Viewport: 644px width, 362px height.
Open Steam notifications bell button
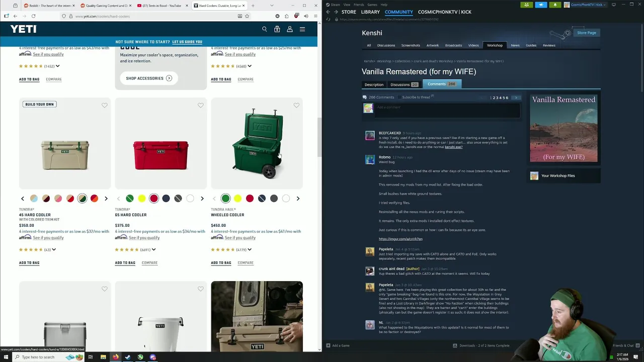tap(555, 5)
